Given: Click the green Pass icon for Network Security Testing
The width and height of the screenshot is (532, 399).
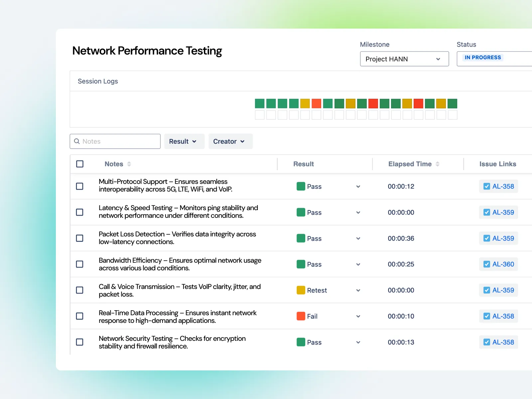Looking at the screenshot, I should (x=301, y=342).
